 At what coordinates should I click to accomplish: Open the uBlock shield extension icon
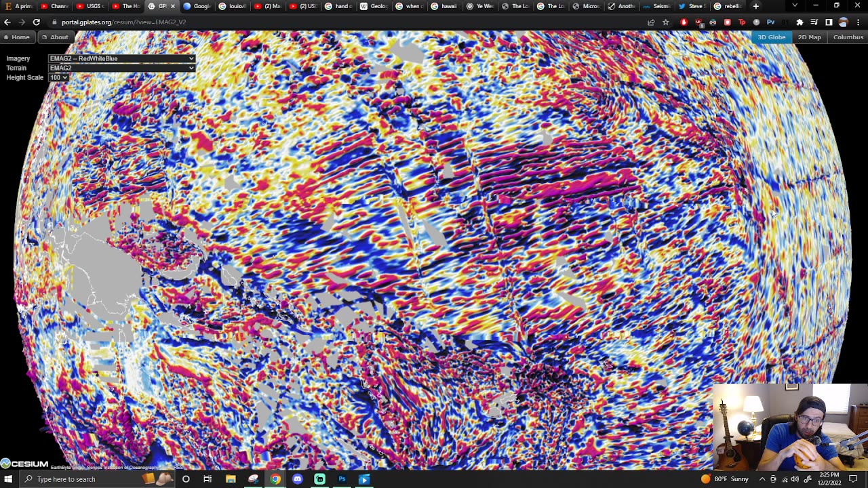coord(698,22)
